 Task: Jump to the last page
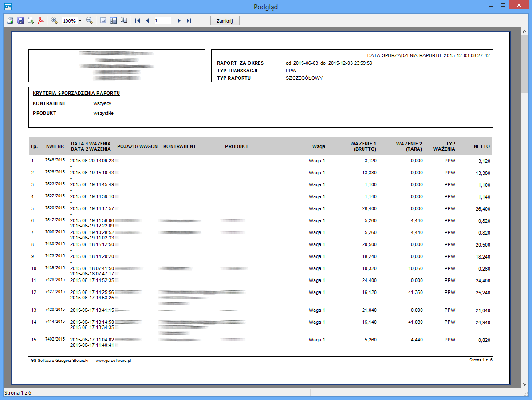(x=189, y=20)
